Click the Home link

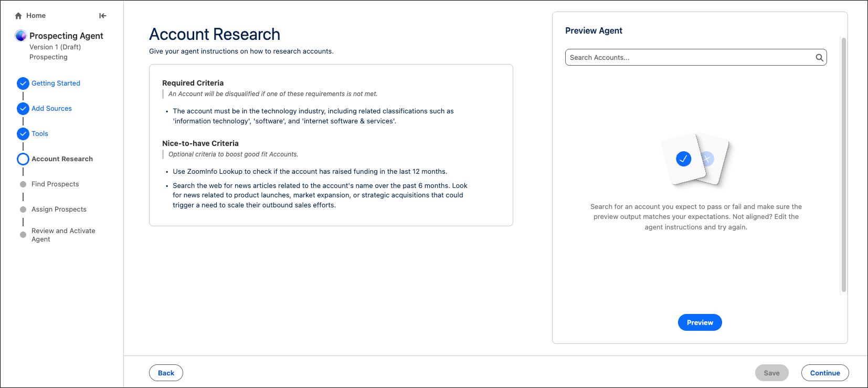point(36,16)
